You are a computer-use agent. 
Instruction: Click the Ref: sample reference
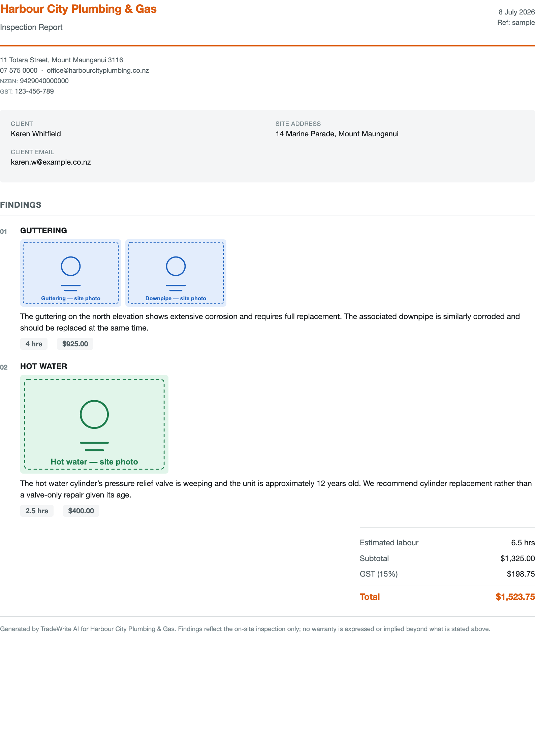(x=516, y=23)
